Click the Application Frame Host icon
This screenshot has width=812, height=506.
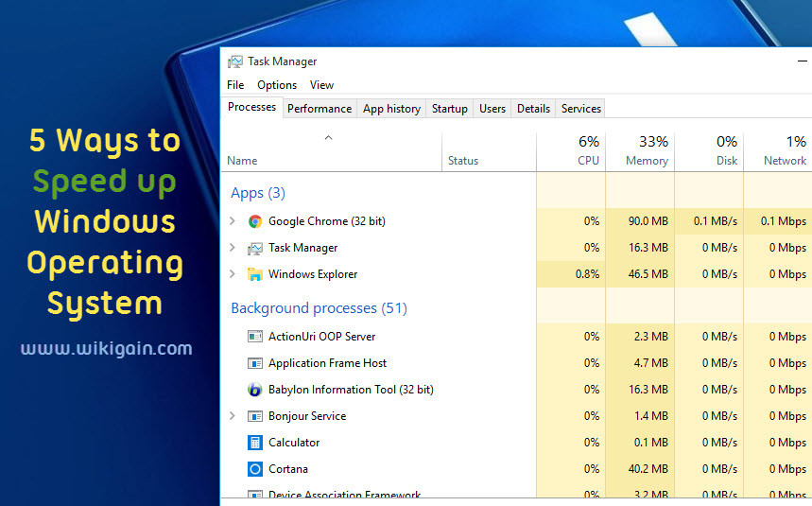click(255, 363)
